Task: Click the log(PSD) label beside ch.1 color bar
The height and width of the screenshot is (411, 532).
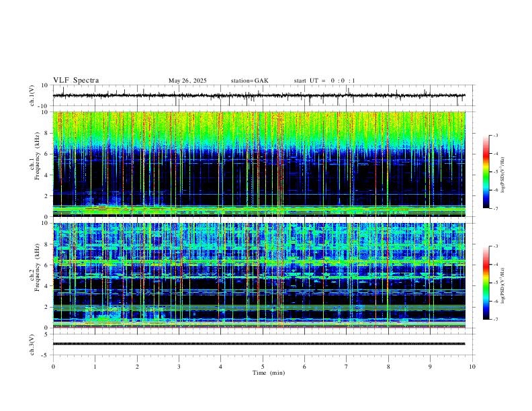Action: pyautogui.click(x=503, y=175)
